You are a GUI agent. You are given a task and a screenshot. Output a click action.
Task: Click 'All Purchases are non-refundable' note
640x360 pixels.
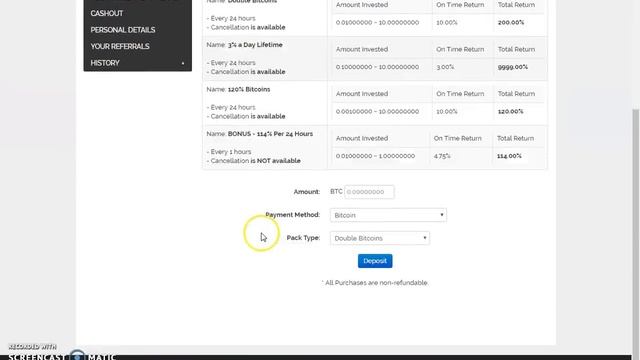click(x=376, y=283)
